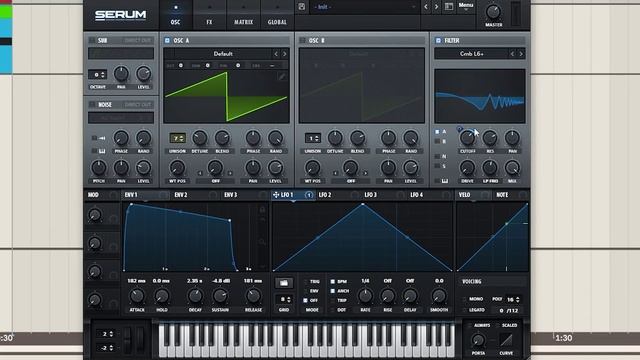This screenshot has height=360, width=640.
Task: Enable filter routing for oscillator B
Action: point(437,141)
